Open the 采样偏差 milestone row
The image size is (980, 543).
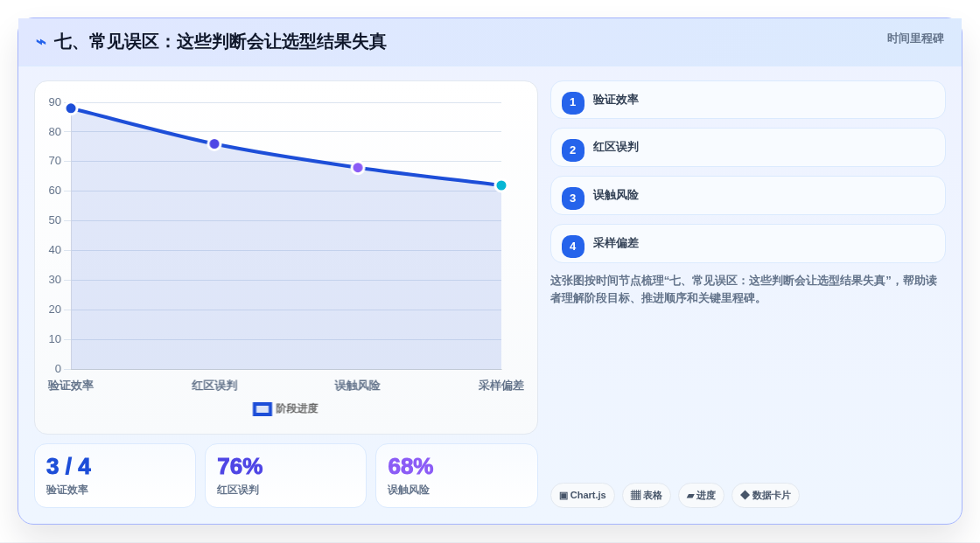(747, 244)
